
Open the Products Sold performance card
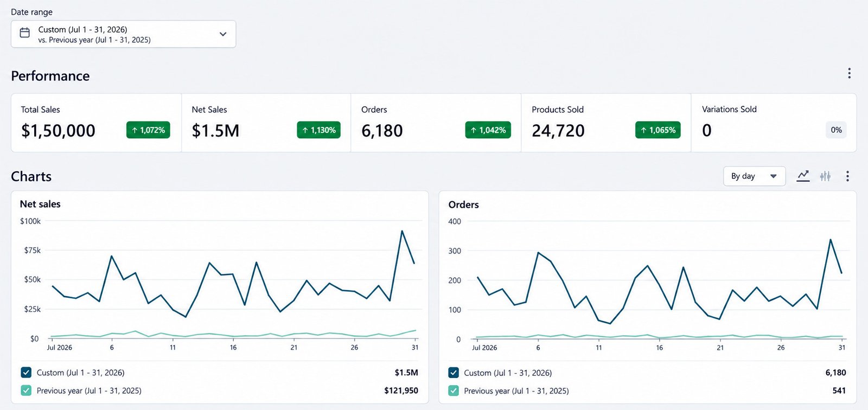tap(606, 123)
